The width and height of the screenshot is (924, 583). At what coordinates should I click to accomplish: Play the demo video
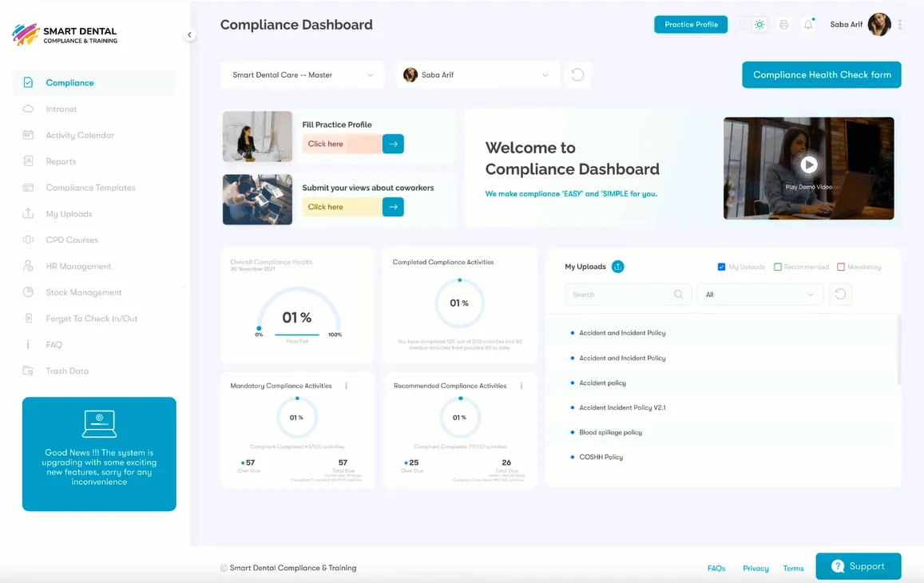click(808, 165)
